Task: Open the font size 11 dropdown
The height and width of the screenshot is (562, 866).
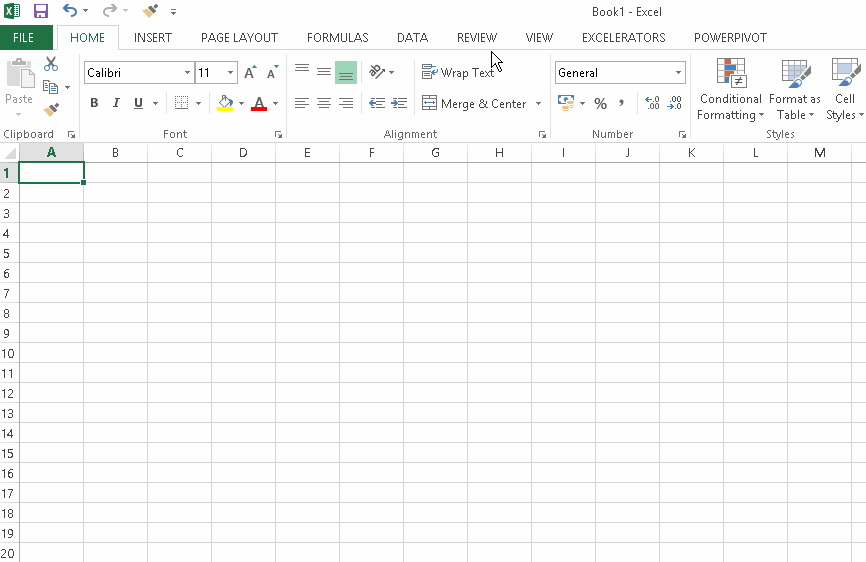Action: [230, 72]
